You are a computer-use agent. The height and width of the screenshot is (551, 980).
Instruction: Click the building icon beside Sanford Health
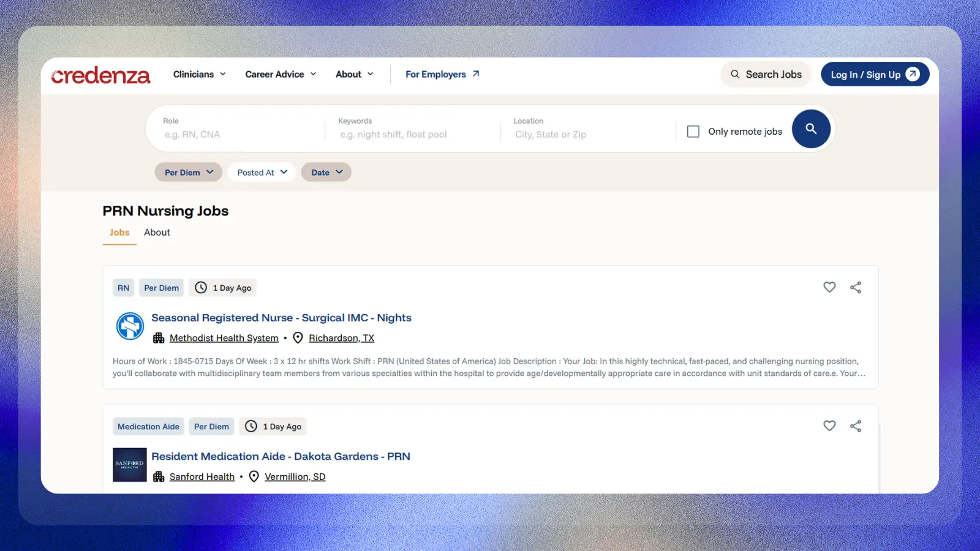tap(159, 476)
